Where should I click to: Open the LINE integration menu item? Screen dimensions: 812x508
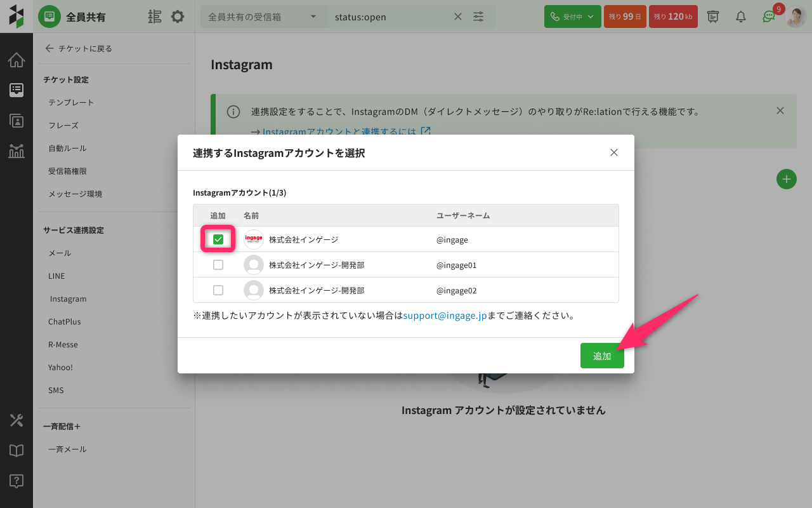coord(56,276)
